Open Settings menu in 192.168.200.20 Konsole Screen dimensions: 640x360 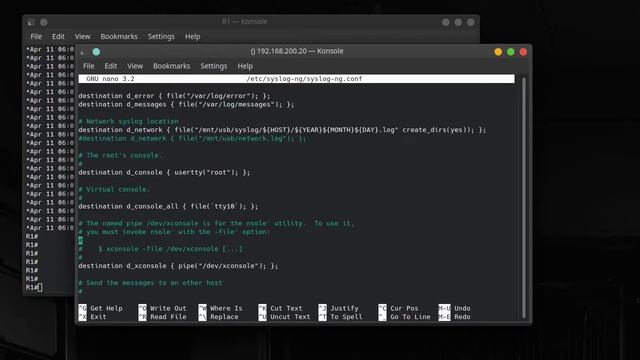213,66
